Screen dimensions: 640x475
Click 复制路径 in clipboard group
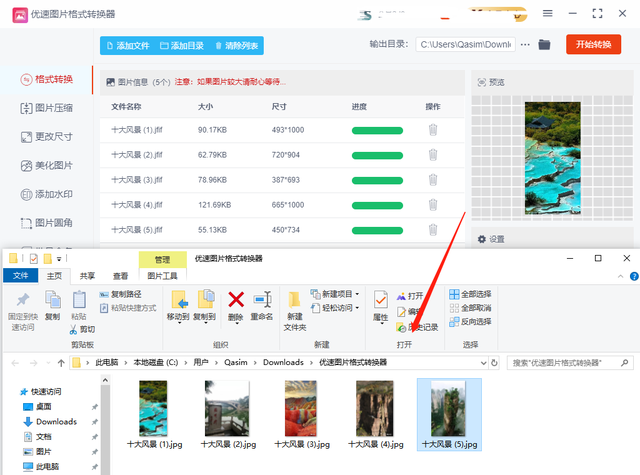point(121,294)
